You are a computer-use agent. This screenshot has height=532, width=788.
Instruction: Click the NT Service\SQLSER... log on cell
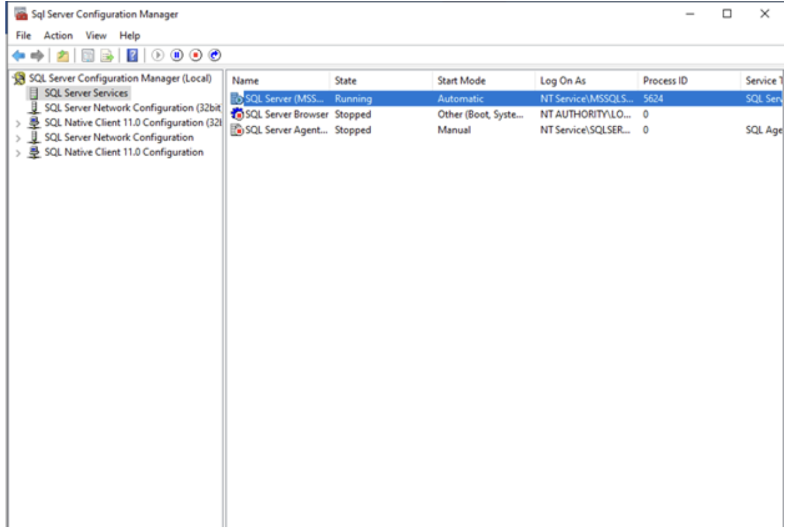coord(585,130)
